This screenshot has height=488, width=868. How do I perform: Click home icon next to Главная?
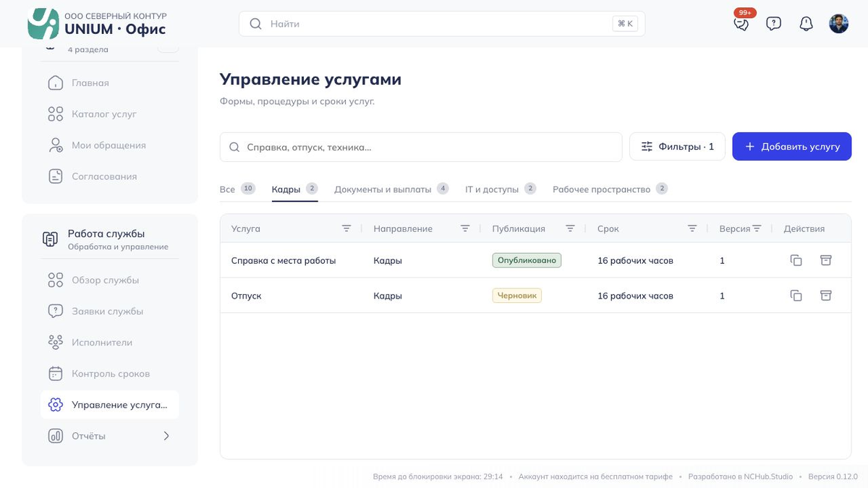56,83
